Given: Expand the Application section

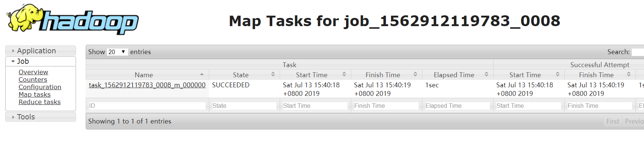Looking at the screenshot, I should click(41, 51).
